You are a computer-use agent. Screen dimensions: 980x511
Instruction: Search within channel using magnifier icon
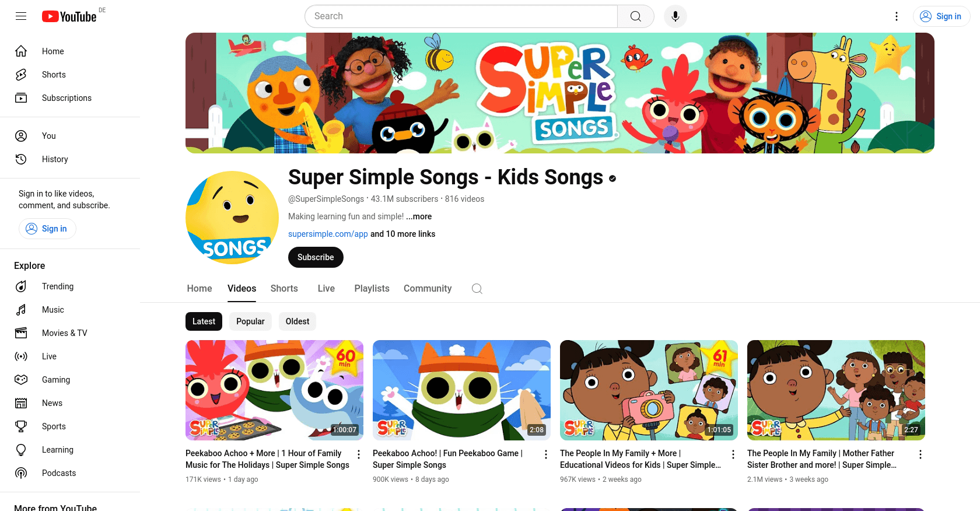pyautogui.click(x=477, y=289)
